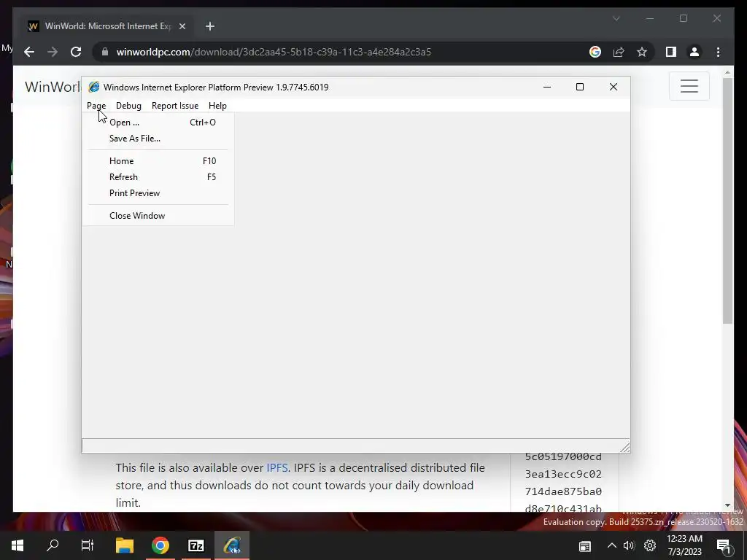Share this page via Chrome share icon

[x=619, y=52]
